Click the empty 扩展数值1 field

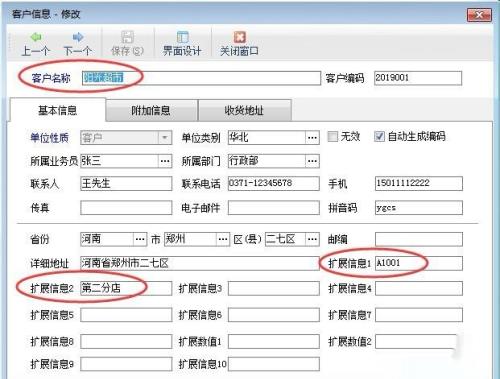[274, 342]
